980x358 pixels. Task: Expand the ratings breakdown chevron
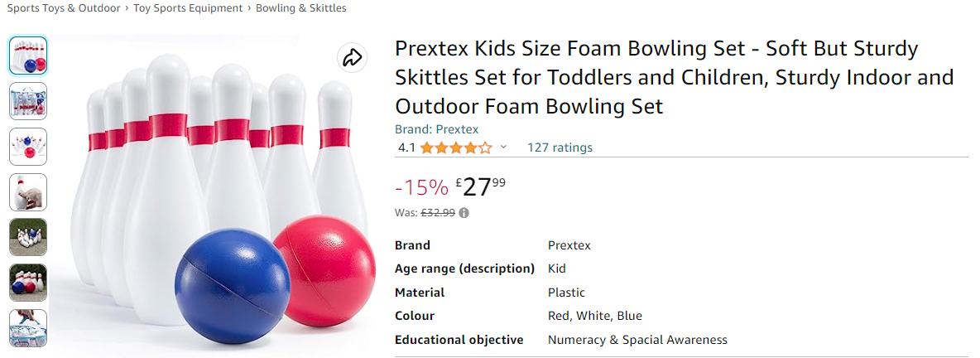503,148
